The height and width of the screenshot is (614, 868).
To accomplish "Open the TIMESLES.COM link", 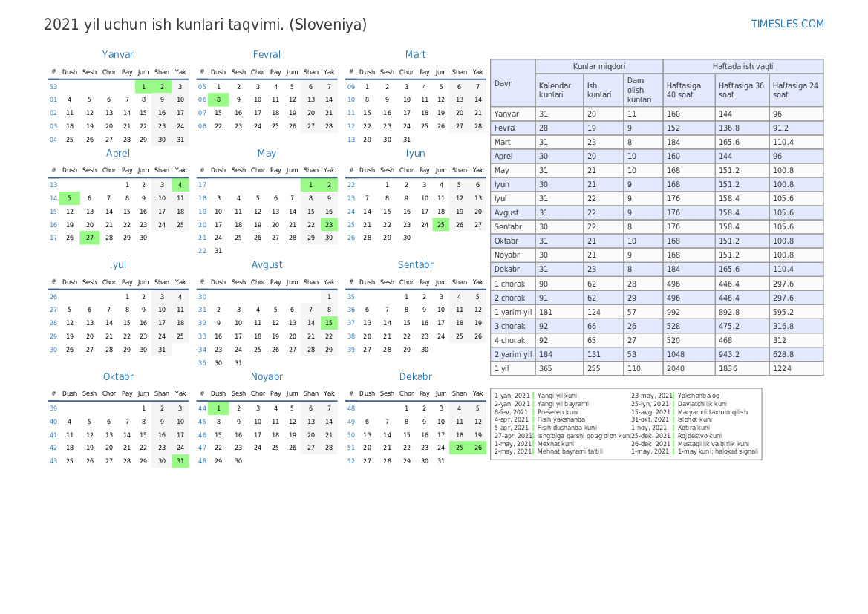I will (x=787, y=24).
